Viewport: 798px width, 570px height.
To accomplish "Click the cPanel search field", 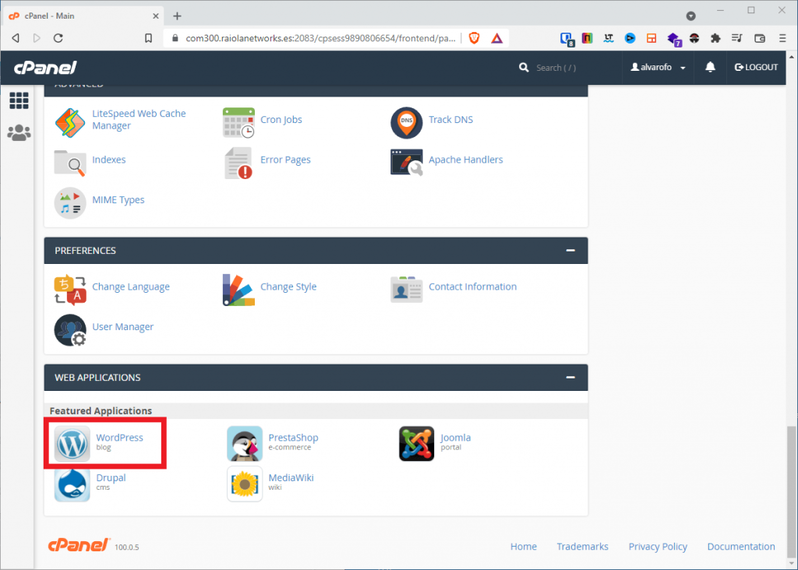I will pyautogui.click(x=556, y=68).
